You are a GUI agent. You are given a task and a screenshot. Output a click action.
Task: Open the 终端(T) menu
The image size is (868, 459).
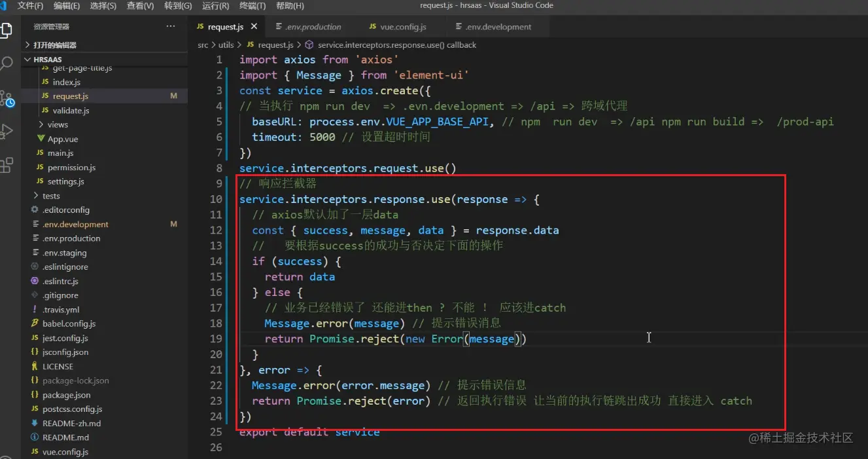[252, 6]
